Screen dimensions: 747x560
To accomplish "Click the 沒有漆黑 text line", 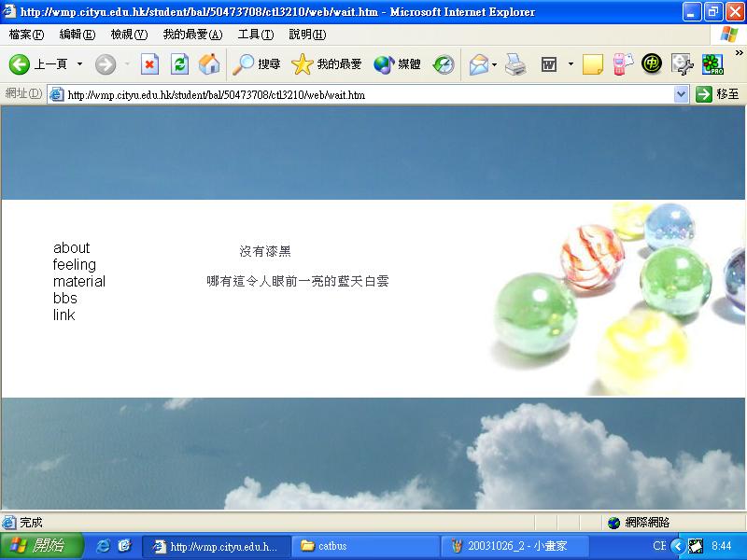I will point(265,251).
